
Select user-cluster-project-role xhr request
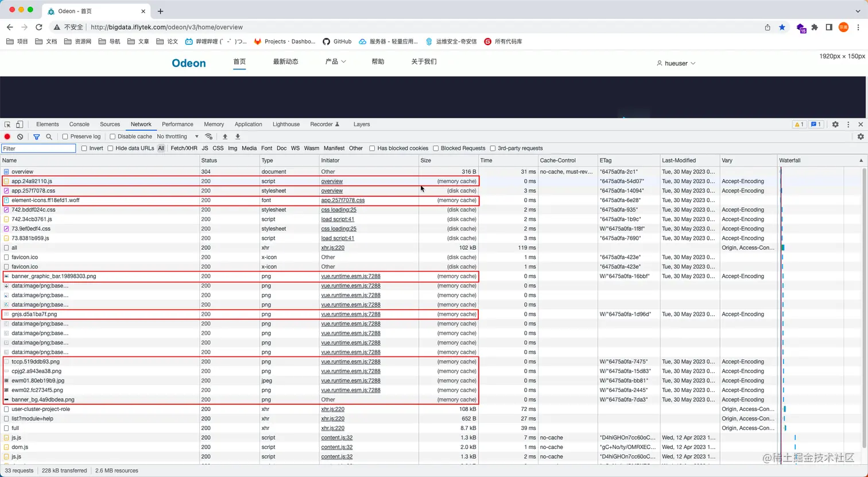(389, 409)
